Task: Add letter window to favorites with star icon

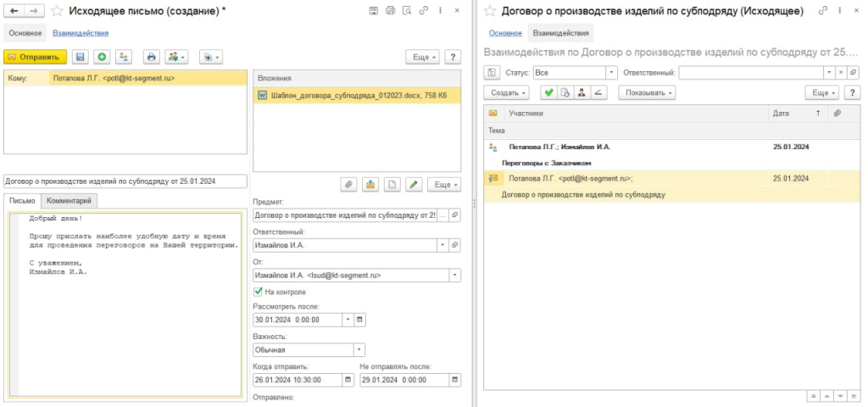Action: pos(58,11)
